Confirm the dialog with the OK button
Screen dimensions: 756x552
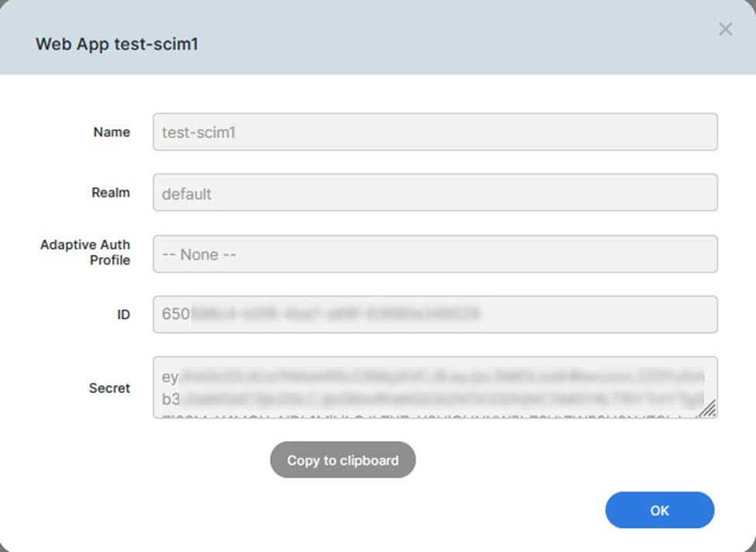(x=659, y=510)
